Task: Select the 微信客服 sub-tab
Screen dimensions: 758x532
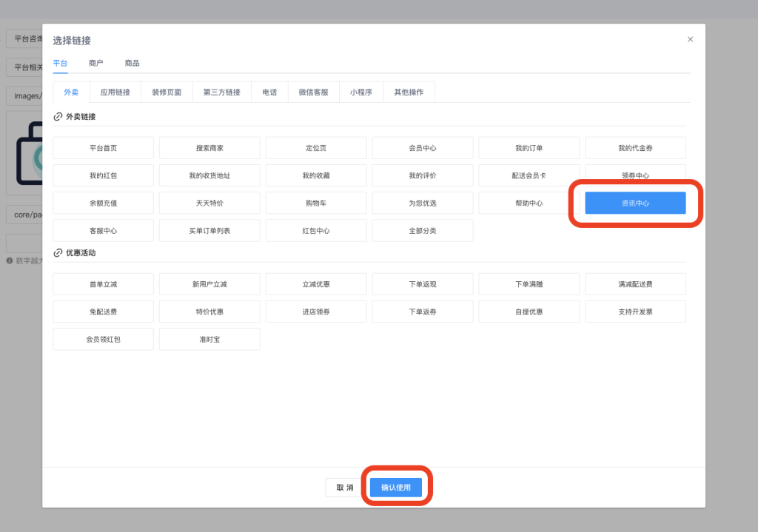Action: click(313, 92)
